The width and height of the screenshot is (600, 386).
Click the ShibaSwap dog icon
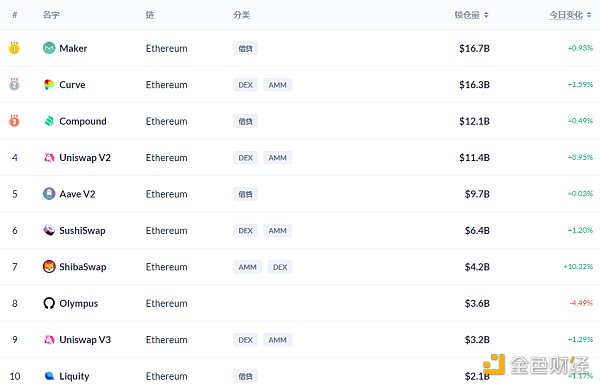(x=49, y=267)
